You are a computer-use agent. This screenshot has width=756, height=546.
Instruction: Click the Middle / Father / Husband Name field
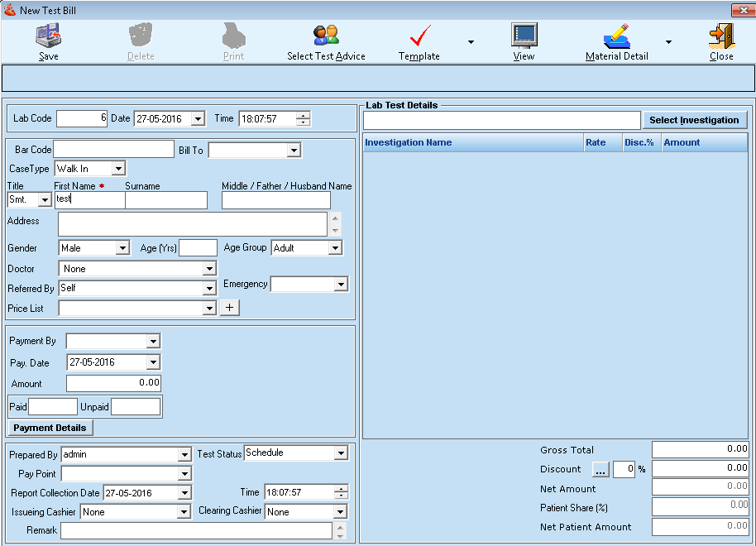[276, 199]
